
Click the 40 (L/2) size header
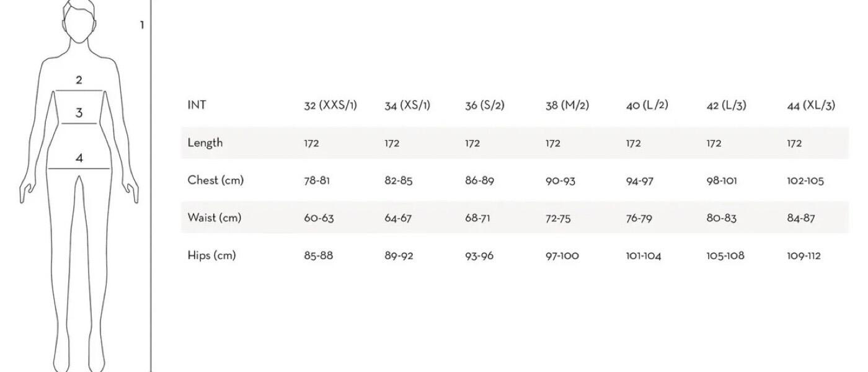point(647,105)
